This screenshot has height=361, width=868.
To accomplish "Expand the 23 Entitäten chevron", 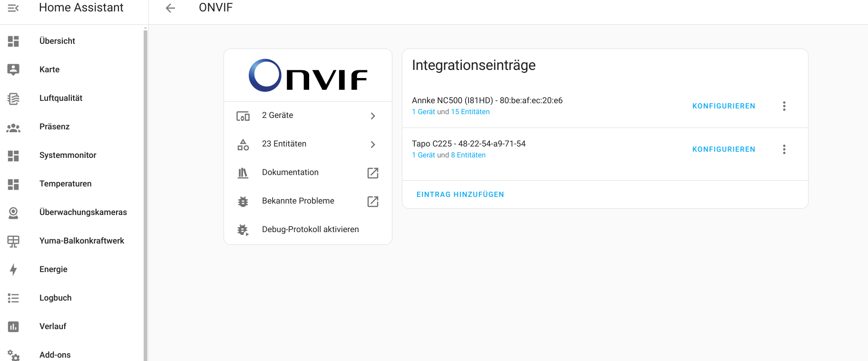I will (x=373, y=144).
